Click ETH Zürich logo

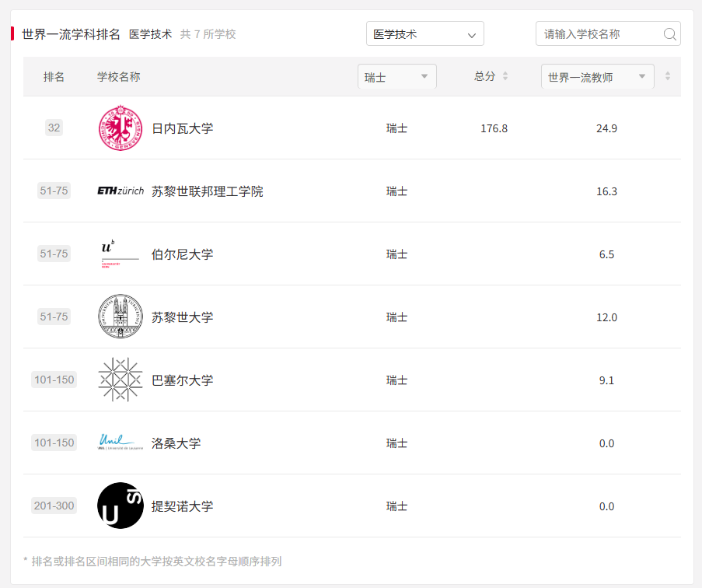pyautogui.click(x=120, y=191)
